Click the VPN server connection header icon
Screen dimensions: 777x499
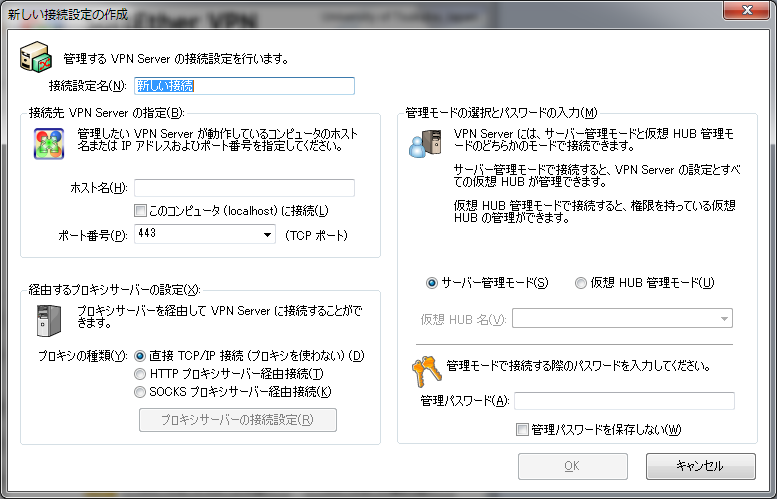pyautogui.click(x=36, y=57)
